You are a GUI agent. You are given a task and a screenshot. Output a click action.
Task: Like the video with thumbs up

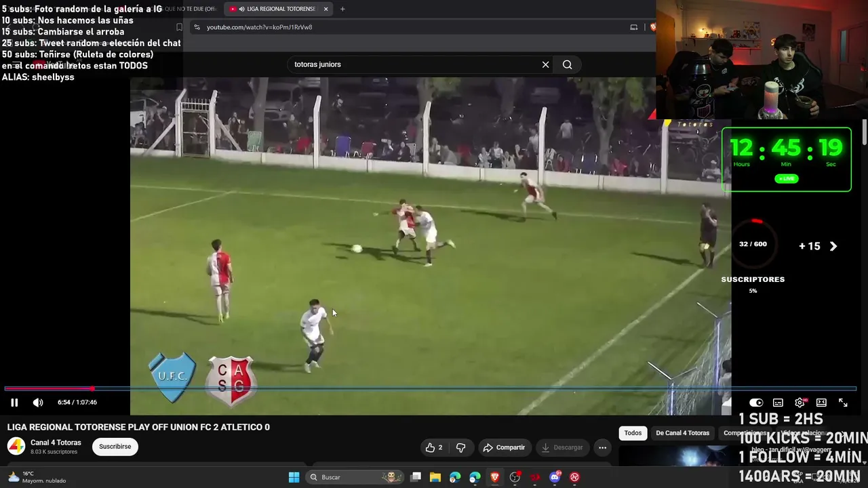pos(434,447)
